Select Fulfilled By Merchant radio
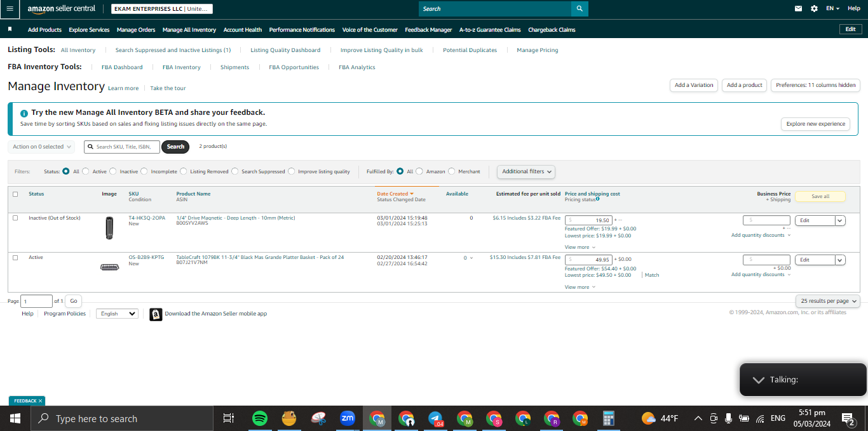868x431 pixels. click(x=452, y=171)
